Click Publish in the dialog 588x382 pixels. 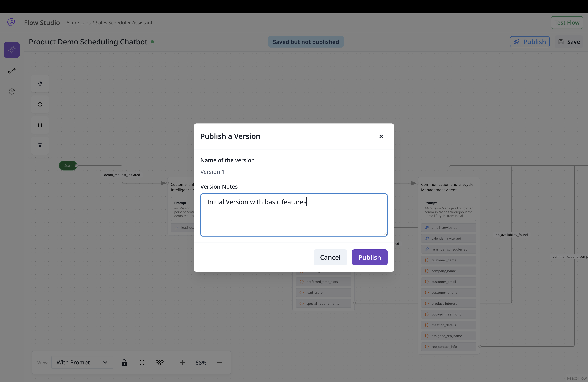tap(369, 257)
